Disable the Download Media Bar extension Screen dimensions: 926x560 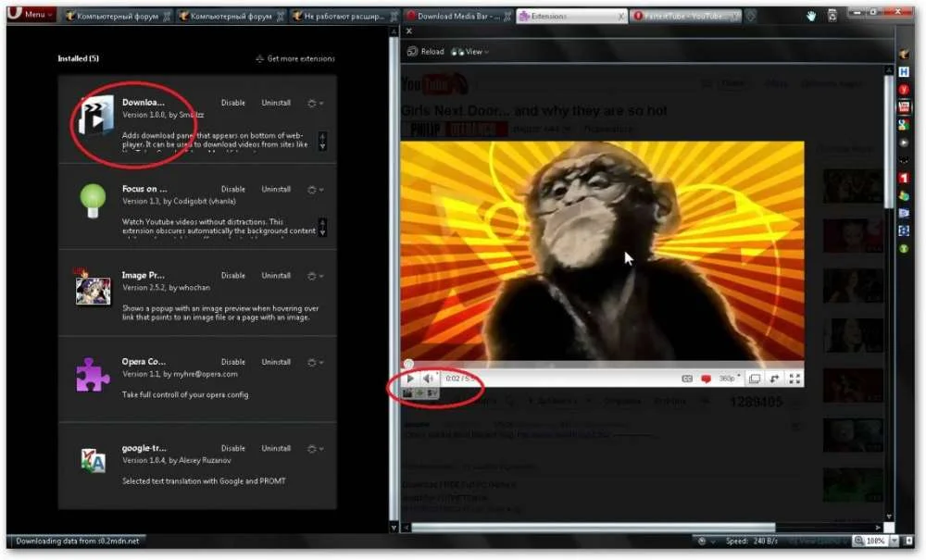coord(232,103)
